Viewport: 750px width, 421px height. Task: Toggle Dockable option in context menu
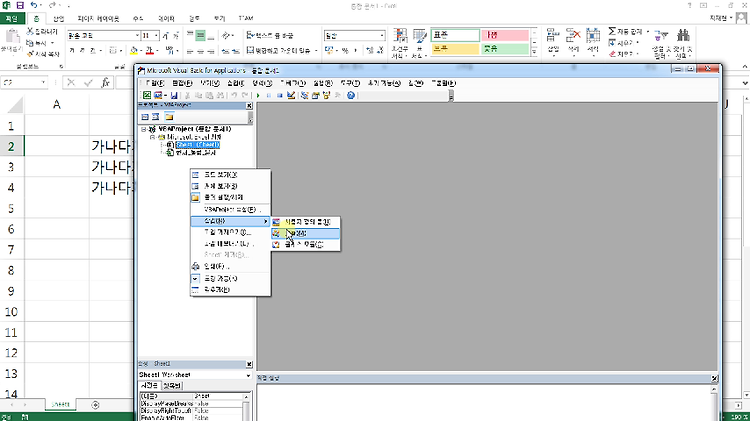[x=220, y=278]
